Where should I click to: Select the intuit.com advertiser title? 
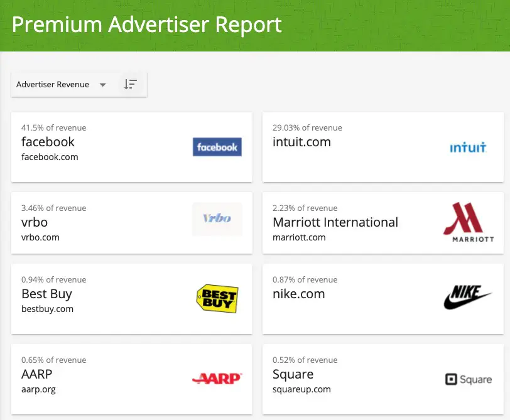click(301, 142)
